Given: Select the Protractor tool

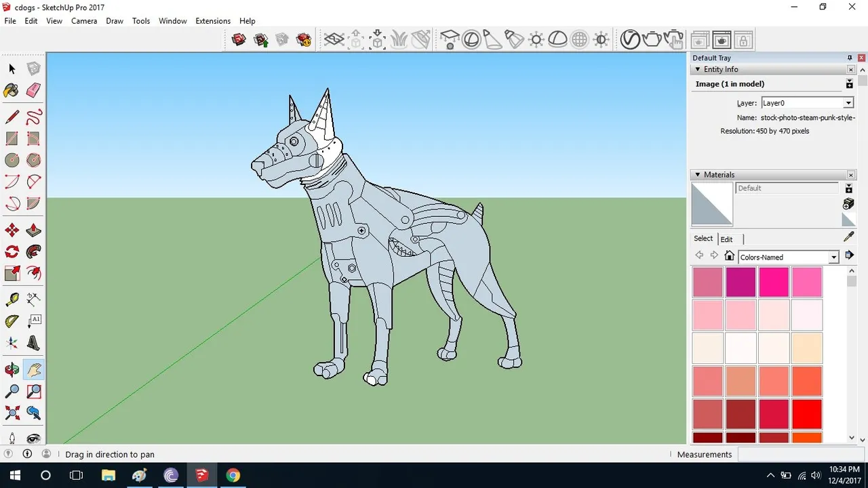Looking at the screenshot, I should coord(12,321).
